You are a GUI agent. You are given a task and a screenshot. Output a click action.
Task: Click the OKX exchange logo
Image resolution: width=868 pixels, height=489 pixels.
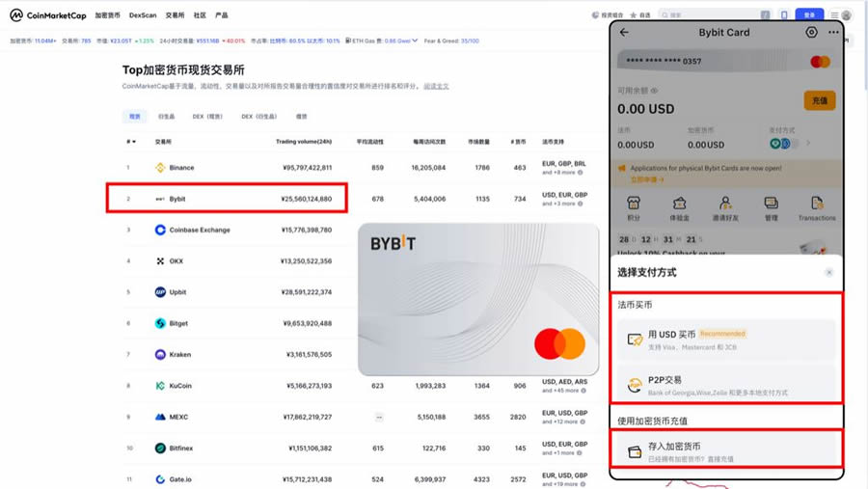pyautogui.click(x=160, y=260)
